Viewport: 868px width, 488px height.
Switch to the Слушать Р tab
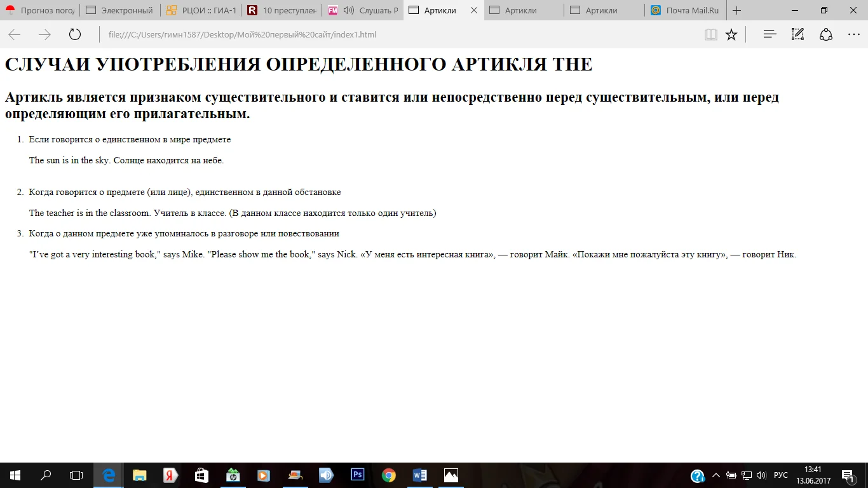pyautogui.click(x=362, y=10)
